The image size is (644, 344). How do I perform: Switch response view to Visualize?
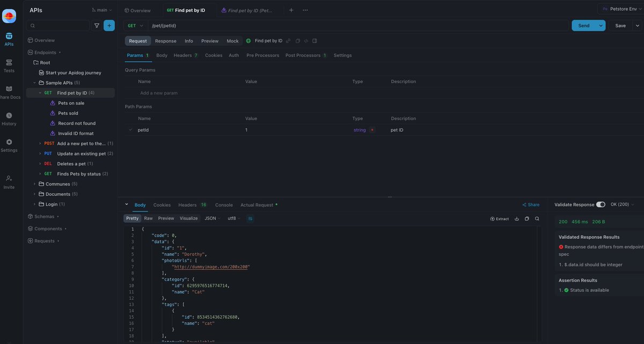coord(188,218)
